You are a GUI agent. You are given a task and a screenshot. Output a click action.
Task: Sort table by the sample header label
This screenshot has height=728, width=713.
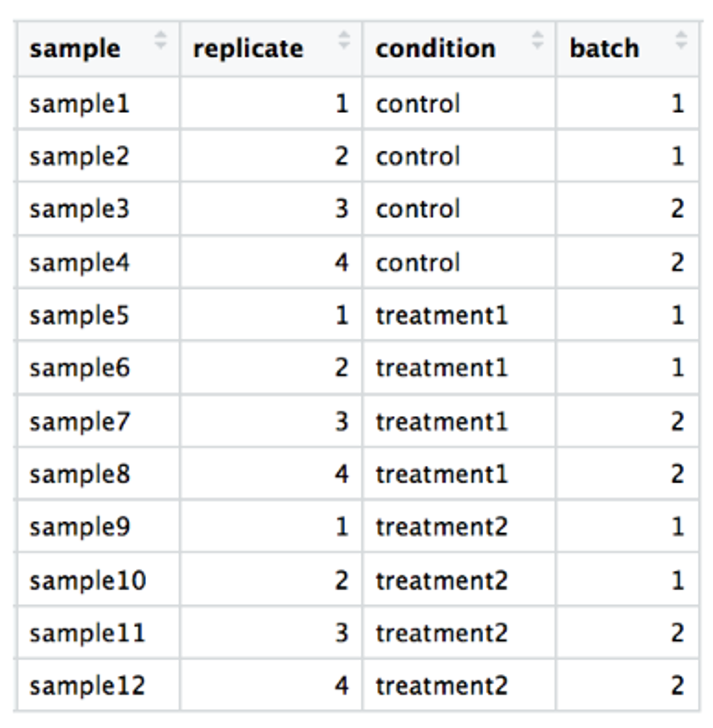click(x=75, y=49)
